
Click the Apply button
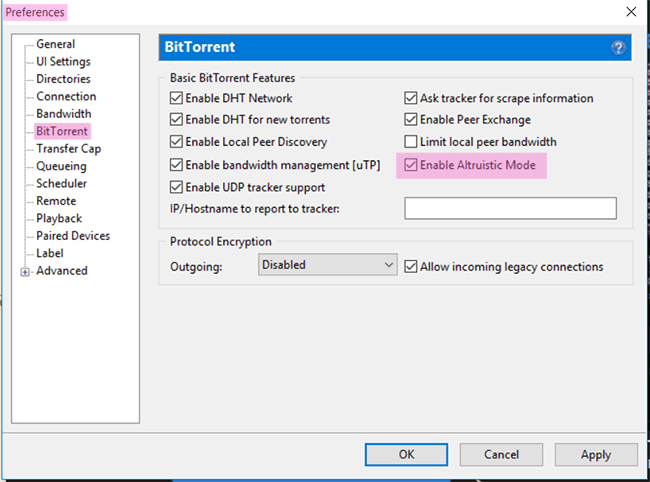(596, 455)
